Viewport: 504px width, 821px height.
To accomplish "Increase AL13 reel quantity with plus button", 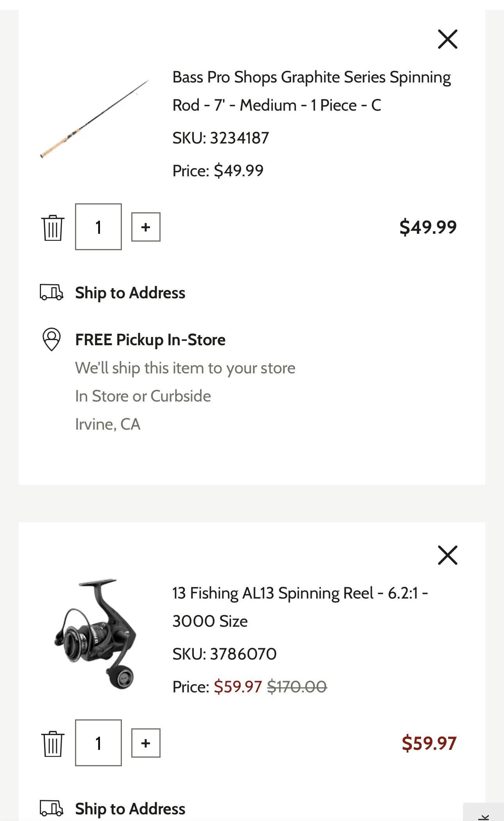I will pos(146,743).
